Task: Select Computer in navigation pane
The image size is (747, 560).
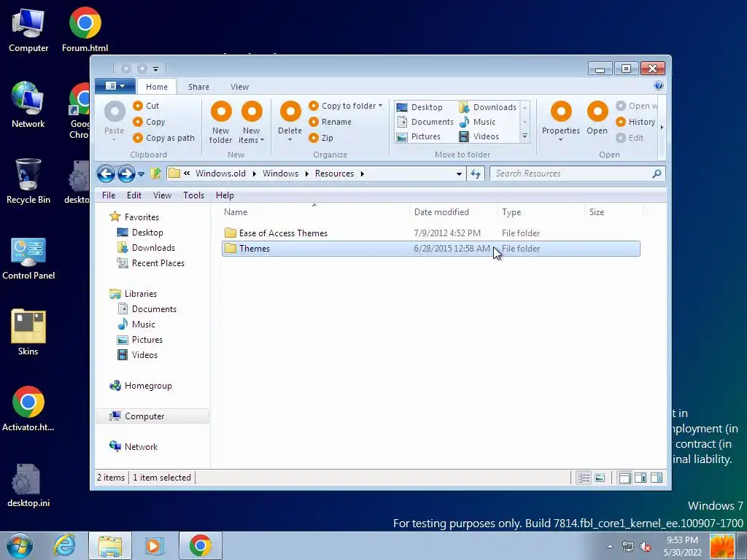Action: click(x=152, y=416)
